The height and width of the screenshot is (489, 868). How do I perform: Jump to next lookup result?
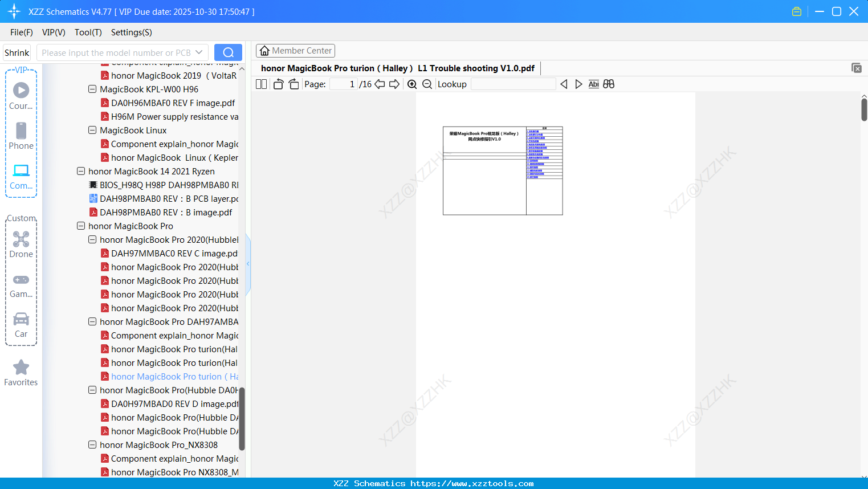(578, 84)
